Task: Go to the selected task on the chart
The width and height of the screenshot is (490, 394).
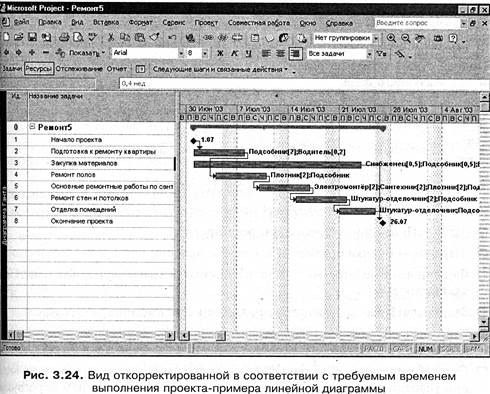Action: (420, 38)
